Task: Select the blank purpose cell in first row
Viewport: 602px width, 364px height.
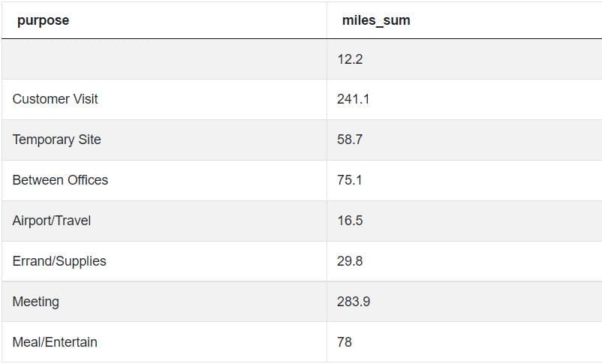Action: (x=164, y=59)
